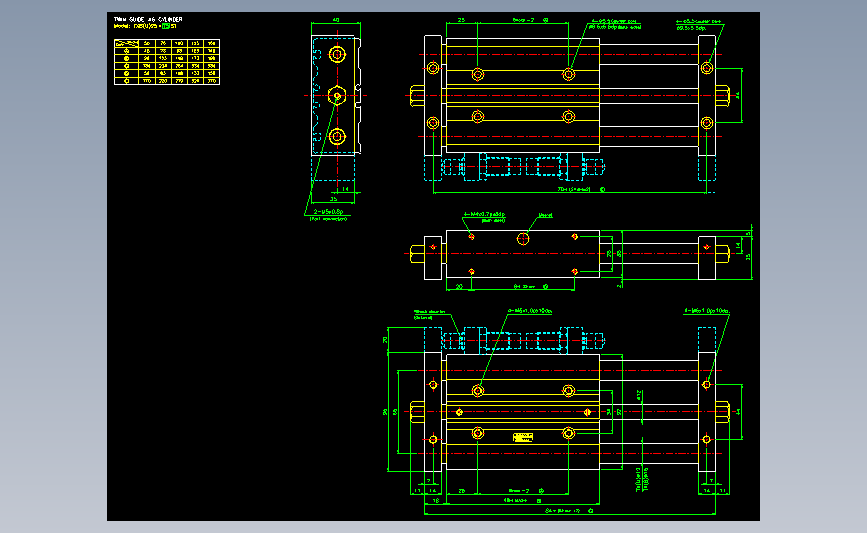The height and width of the screenshot is (533, 867).
Task: Select the "18" dimension below the bottom view
Action: (436, 500)
